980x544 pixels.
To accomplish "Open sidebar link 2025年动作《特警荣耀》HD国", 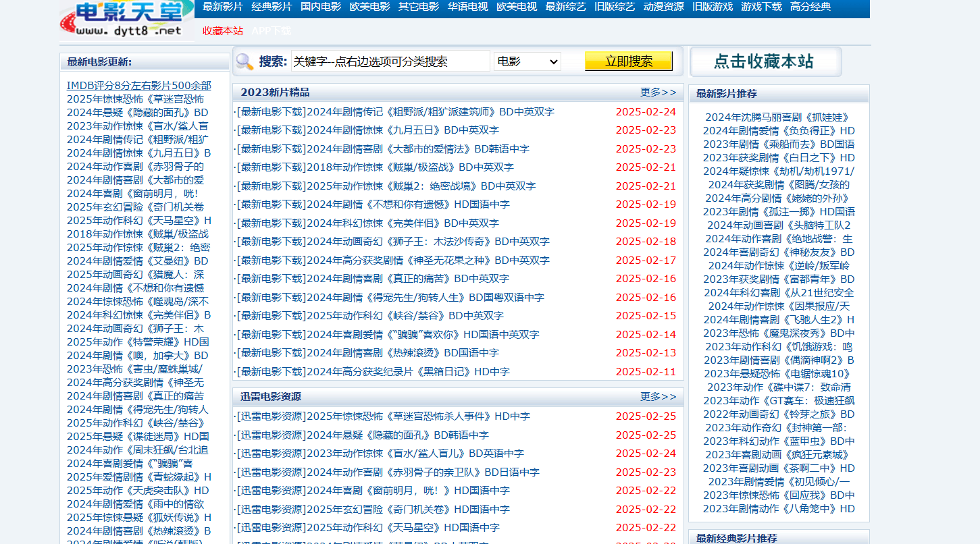I will (138, 342).
